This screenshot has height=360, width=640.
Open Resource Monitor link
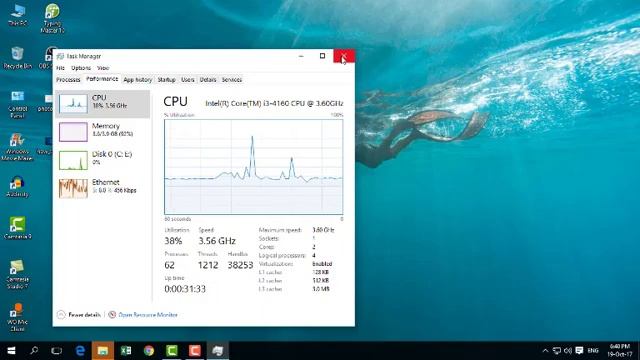148,315
